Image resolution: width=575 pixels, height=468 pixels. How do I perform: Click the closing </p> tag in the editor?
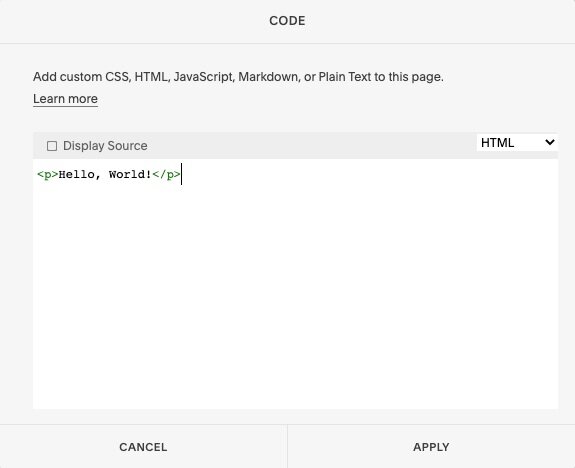166,175
